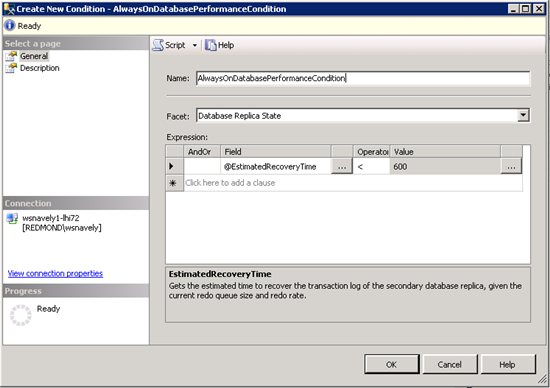Click the Ready info icon
This screenshot has width=550, height=388.
tap(10, 25)
